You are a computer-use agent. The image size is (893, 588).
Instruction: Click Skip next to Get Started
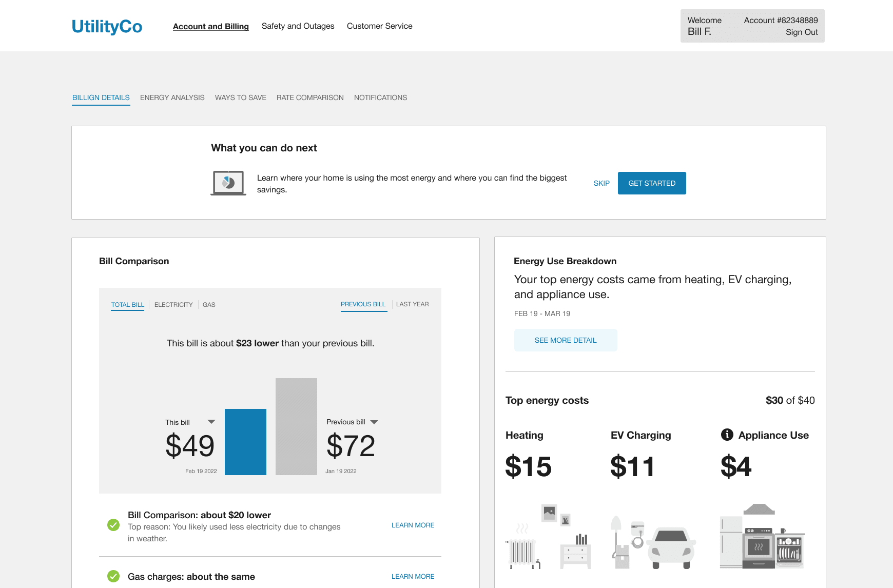point(601,183)
